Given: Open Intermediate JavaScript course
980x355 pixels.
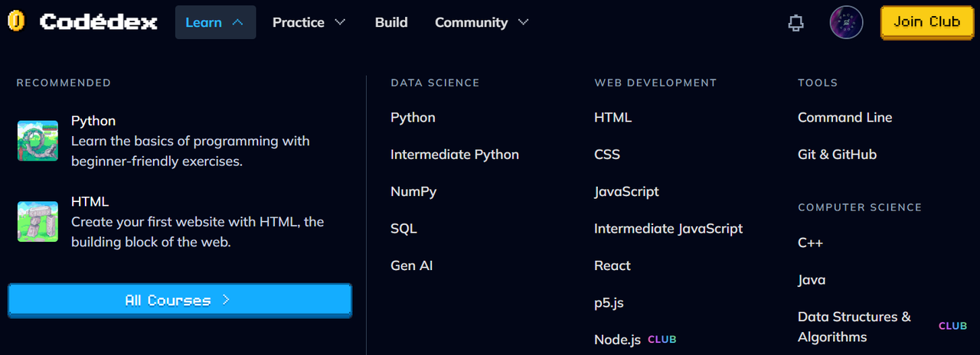Looking at the screenshot, I should [668, 229].
